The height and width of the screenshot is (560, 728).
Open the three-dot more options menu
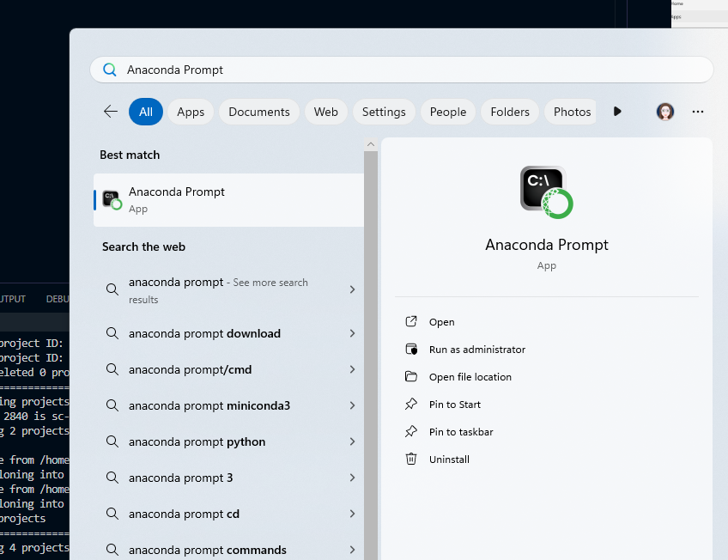tap(697, 112)
